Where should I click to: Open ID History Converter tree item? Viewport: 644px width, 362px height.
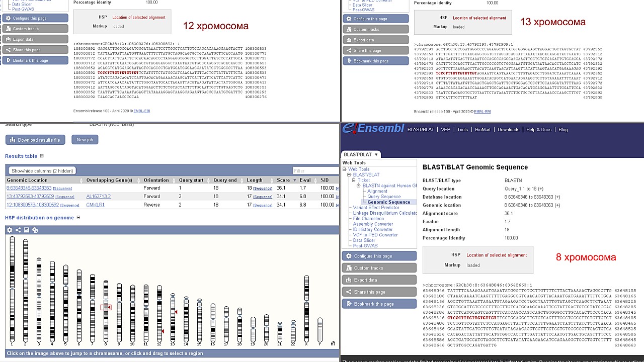(x=373, y=230)
